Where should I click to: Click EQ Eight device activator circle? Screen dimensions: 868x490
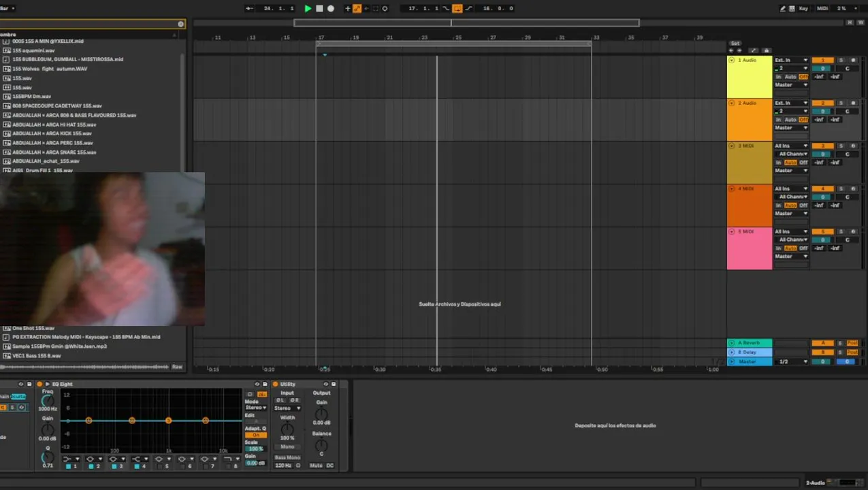pos(39,384)
